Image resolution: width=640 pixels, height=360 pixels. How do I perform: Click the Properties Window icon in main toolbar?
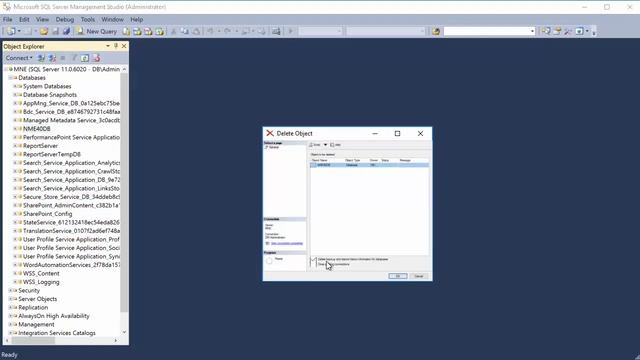tap(557, 31)
